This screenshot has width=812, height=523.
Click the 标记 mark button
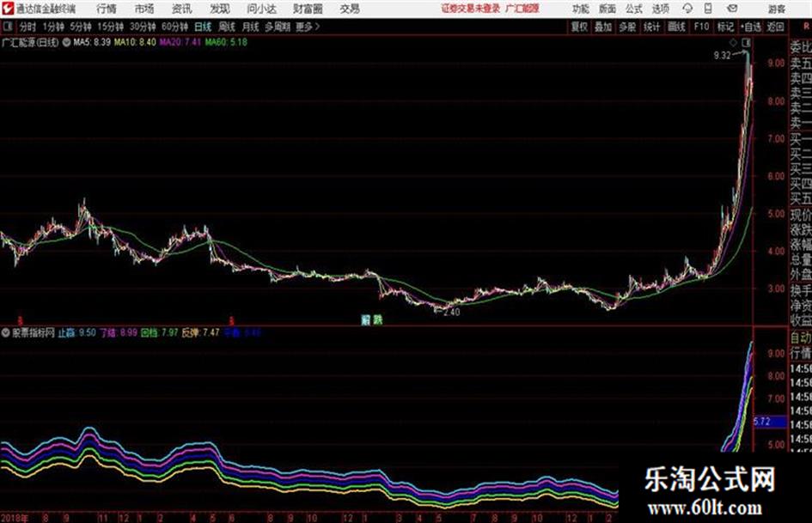pyautogui.click(x=725, y=27)
